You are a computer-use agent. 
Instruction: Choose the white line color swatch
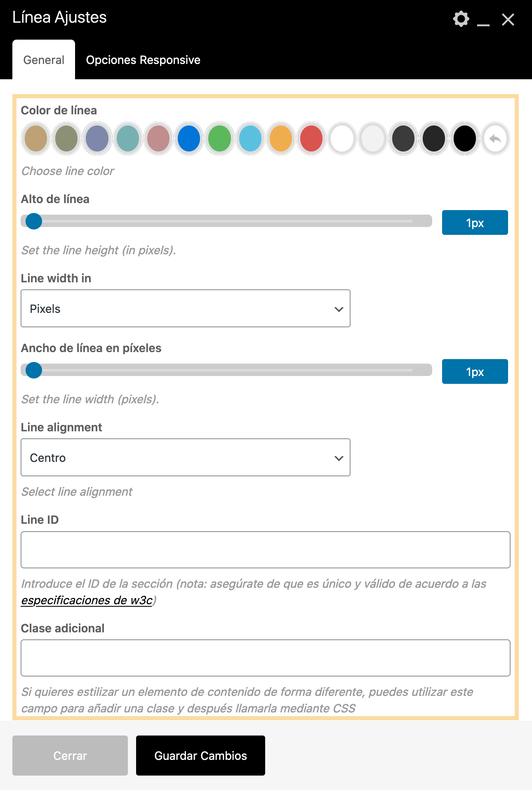342,139
